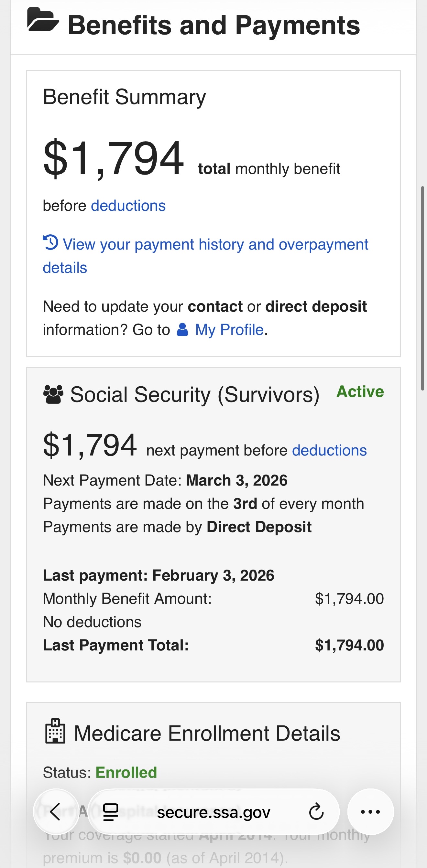
Task: Tap the secure.ssa.gov address field
Action: click(x=213, y=812)
